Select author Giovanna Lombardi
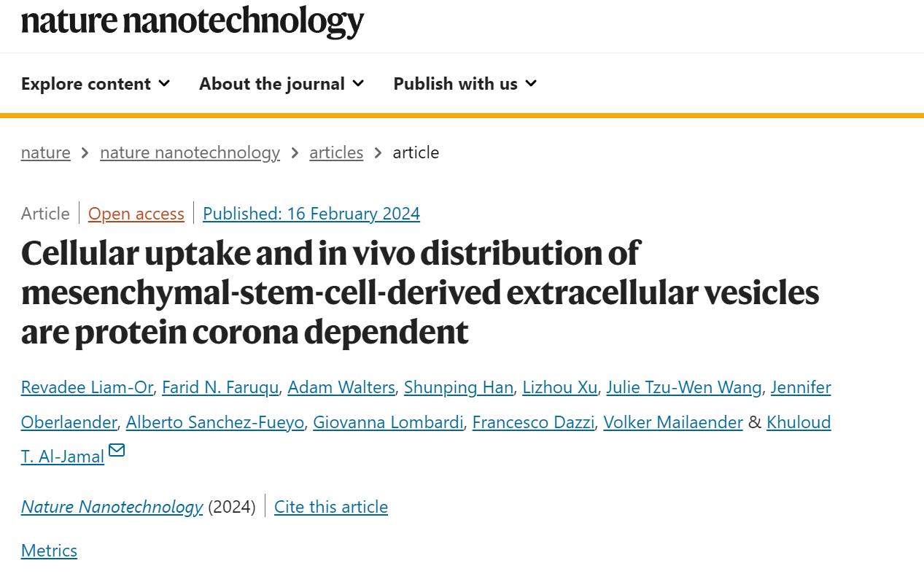This screenshot has height=582, width=924. click(x=388, y=422)
